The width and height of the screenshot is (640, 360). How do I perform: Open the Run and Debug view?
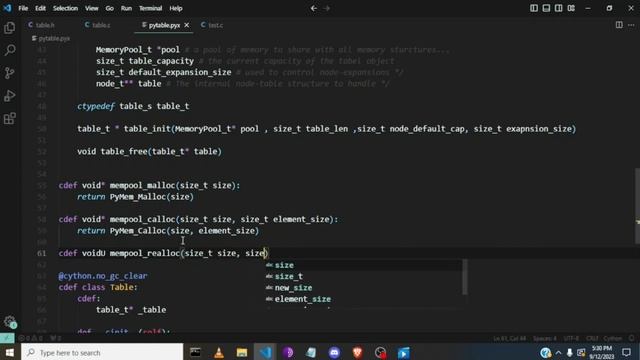9,96
